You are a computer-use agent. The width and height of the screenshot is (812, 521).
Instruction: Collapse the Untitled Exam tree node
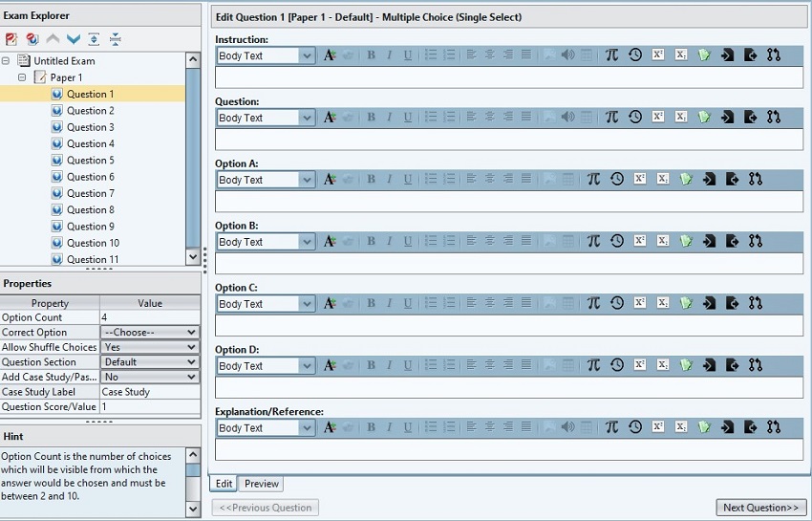point(6,60)
